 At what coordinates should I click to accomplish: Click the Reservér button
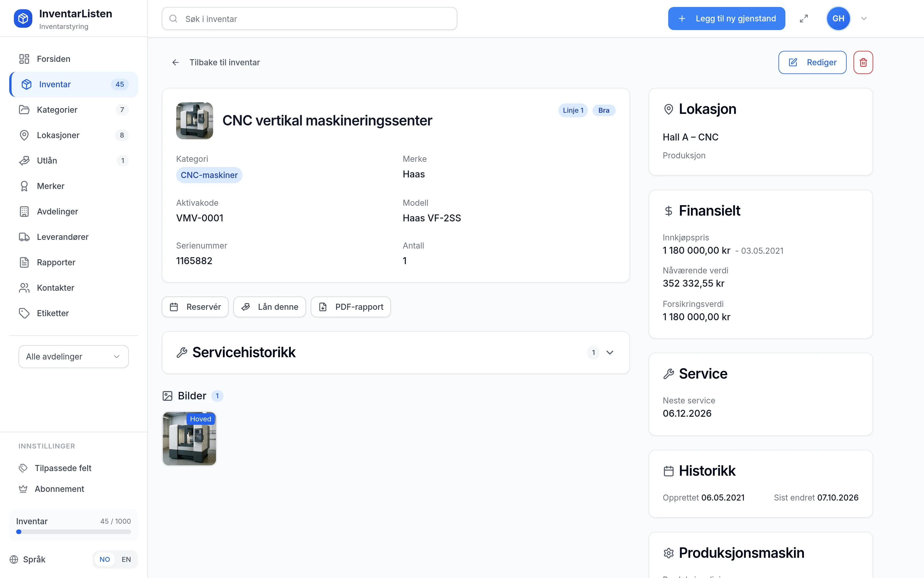click(x=195, y=307)
